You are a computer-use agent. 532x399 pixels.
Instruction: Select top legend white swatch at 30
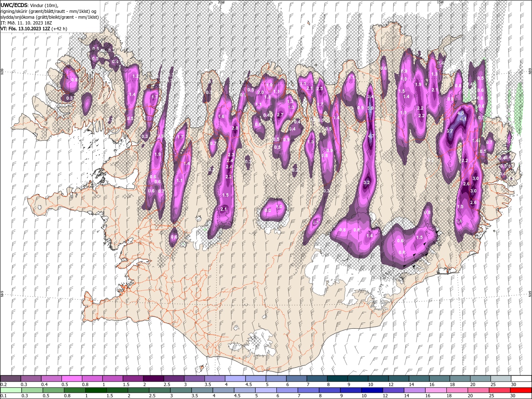(x=521, y=379)
